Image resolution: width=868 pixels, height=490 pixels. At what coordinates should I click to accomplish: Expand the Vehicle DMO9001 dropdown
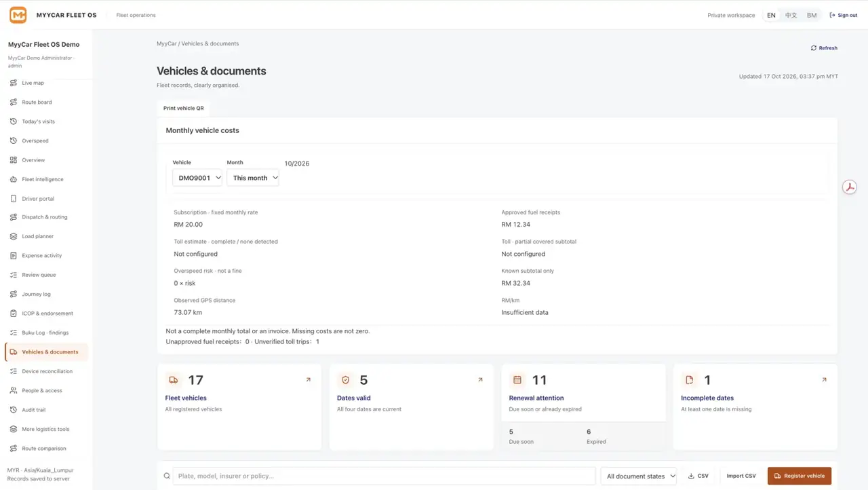[197, 178]
